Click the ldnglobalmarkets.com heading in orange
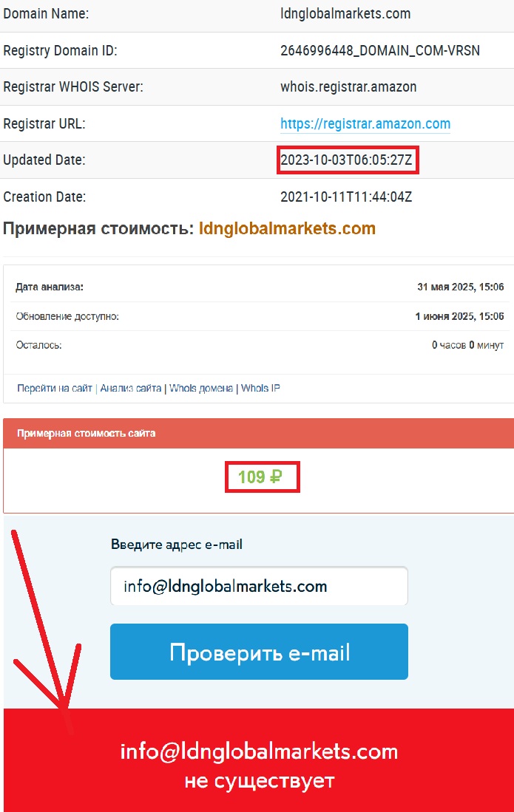 [x=287, y=228]
